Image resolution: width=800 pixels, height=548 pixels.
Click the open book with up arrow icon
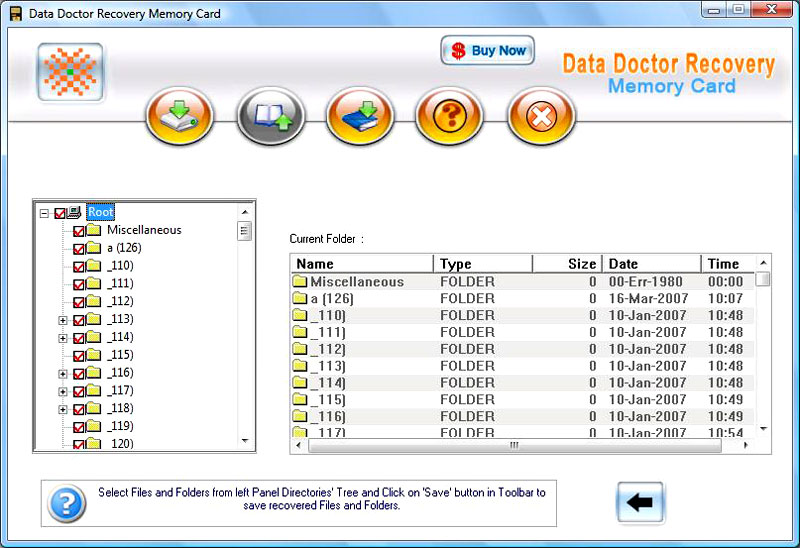tap(271, 116)
